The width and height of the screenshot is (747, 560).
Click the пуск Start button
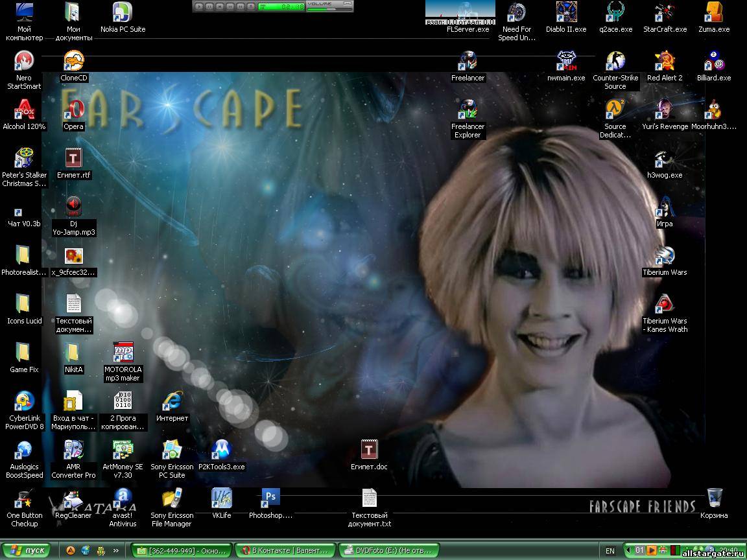(x=27, y=551)
